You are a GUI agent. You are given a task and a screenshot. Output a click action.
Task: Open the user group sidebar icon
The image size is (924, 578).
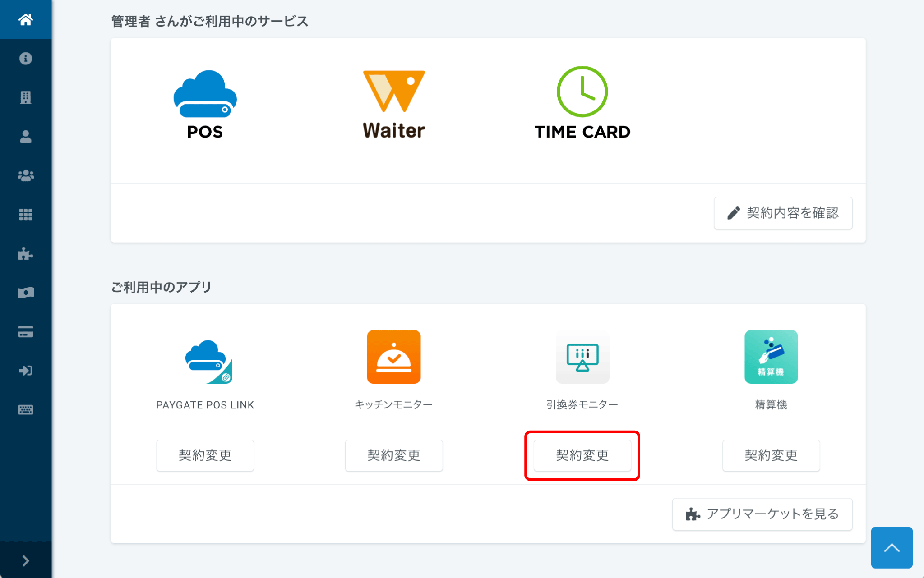click(x=26, y=175)
